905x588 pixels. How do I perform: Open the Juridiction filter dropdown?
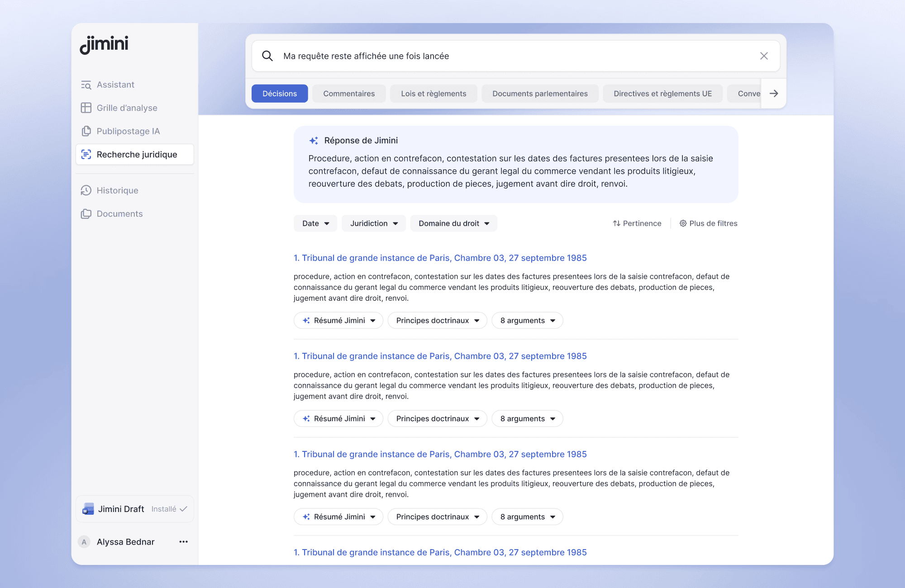374,223
